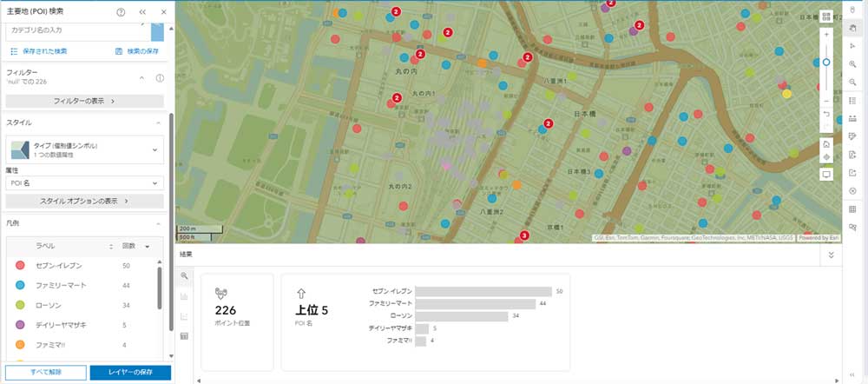Open the 属性 POI 名 dropdown

pyautogui.click(x=84, y=183)
